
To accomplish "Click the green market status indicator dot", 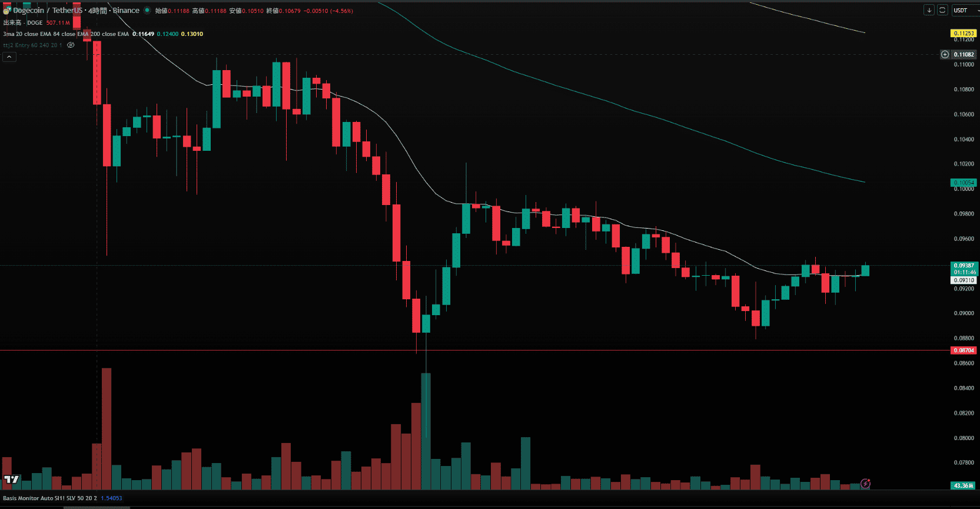I will click(147, 11).
